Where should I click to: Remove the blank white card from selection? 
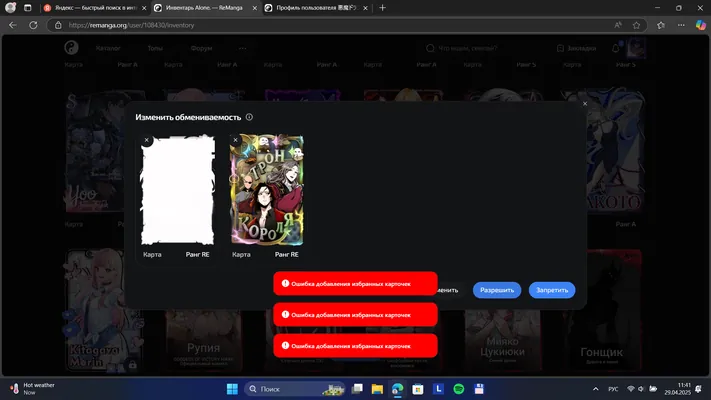point(146,140)
